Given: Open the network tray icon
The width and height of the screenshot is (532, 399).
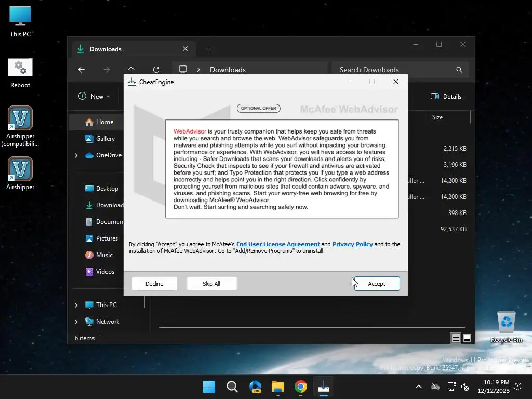Looking at the screenshot, I should pyautogui.click(x=451, y=387).
